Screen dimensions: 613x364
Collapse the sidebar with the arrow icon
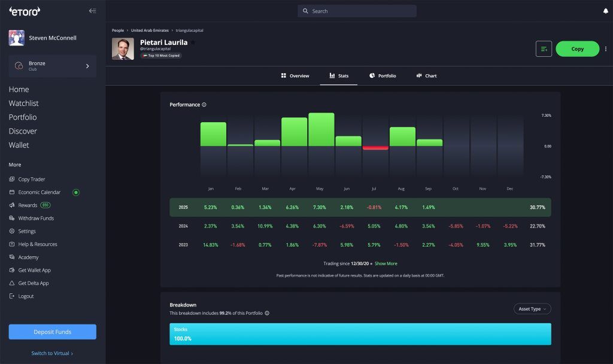click(x=92, y=11)
